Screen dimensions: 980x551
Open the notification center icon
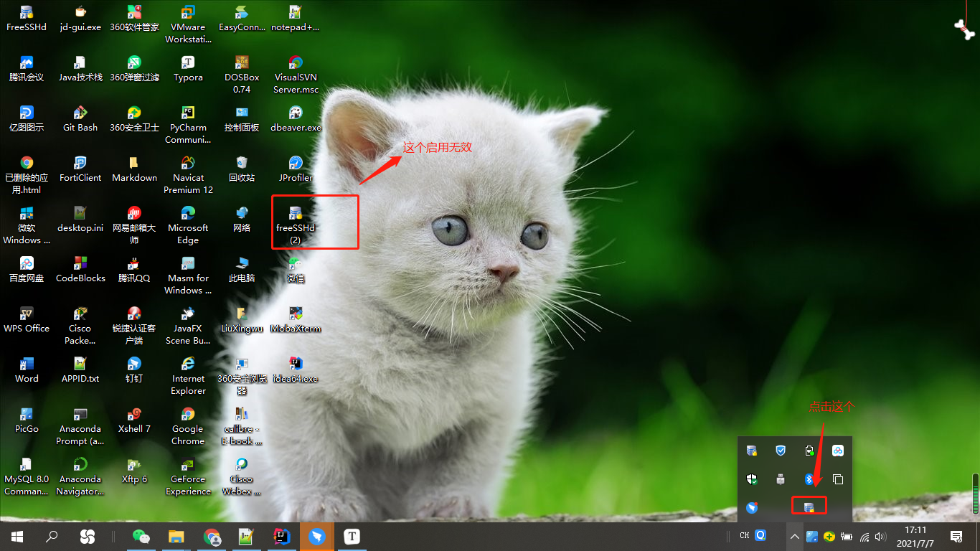956,536
